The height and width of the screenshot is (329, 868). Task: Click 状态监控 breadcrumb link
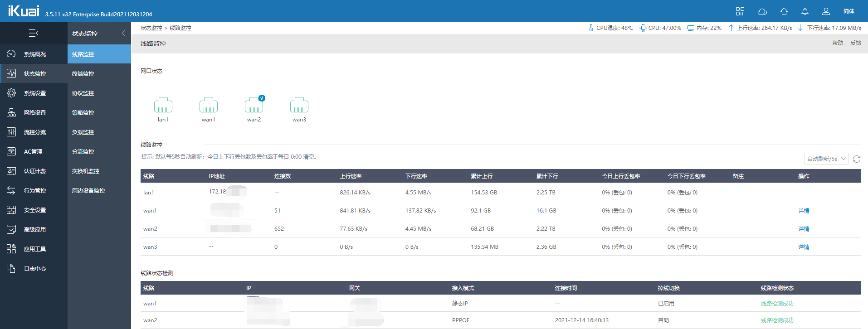[x=151, y=28]
